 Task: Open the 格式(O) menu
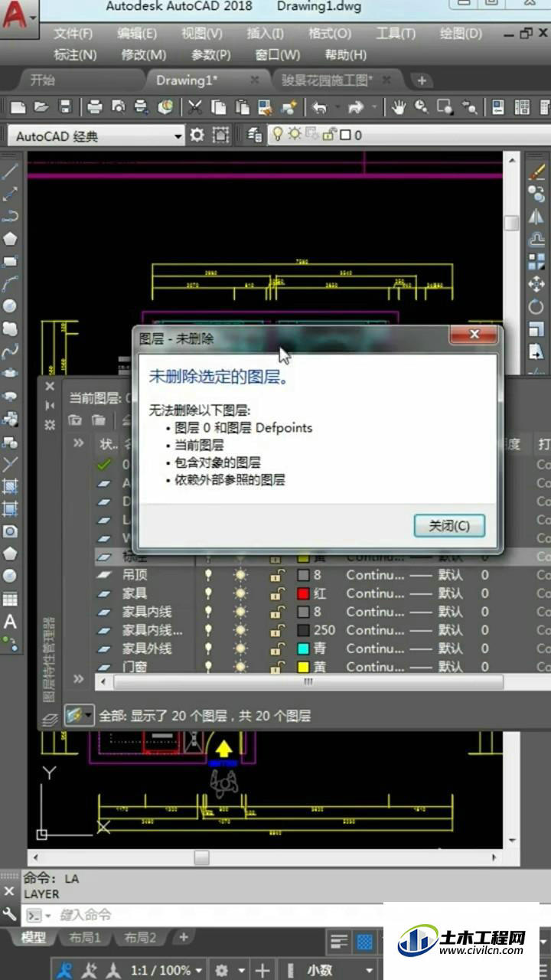tap(330, 34)
